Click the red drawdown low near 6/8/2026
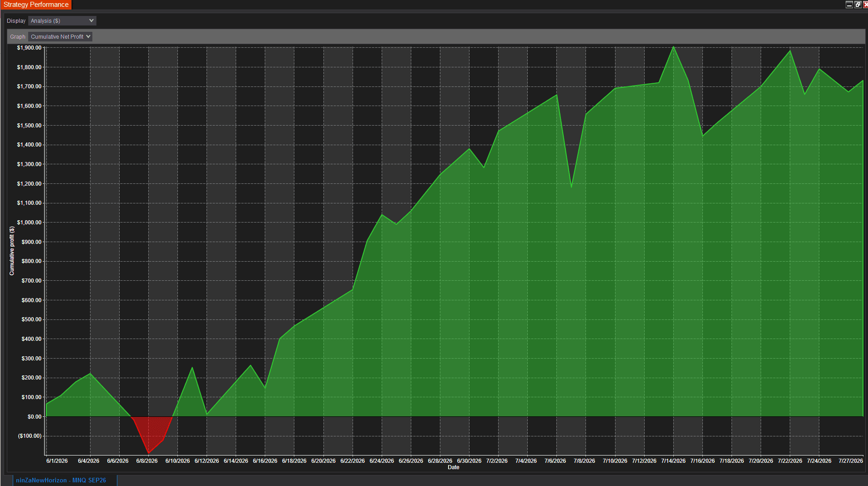This screenshot has height=486, width=868. 148,453
